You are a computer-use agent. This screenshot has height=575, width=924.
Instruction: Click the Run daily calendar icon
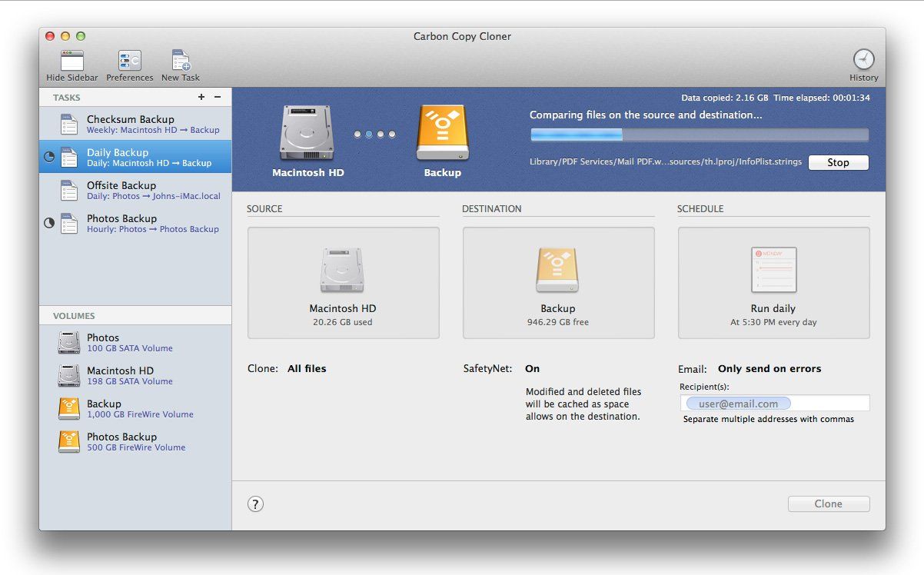(773, 270)
